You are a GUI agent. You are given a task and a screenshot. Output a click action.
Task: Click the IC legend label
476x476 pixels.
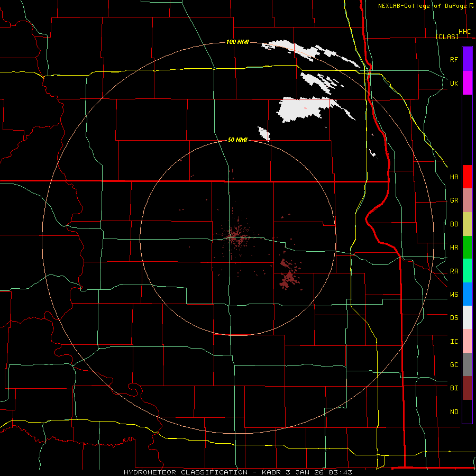pos(454,342)
